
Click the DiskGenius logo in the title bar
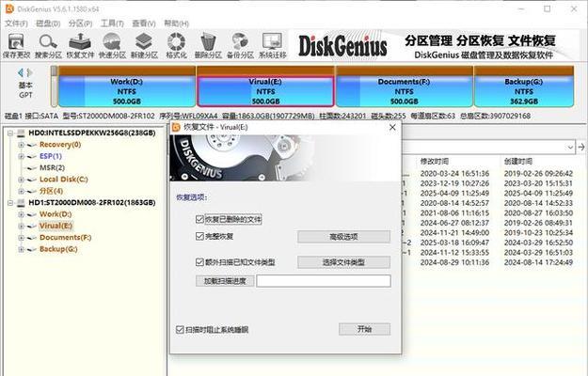[x=9, y=8]
